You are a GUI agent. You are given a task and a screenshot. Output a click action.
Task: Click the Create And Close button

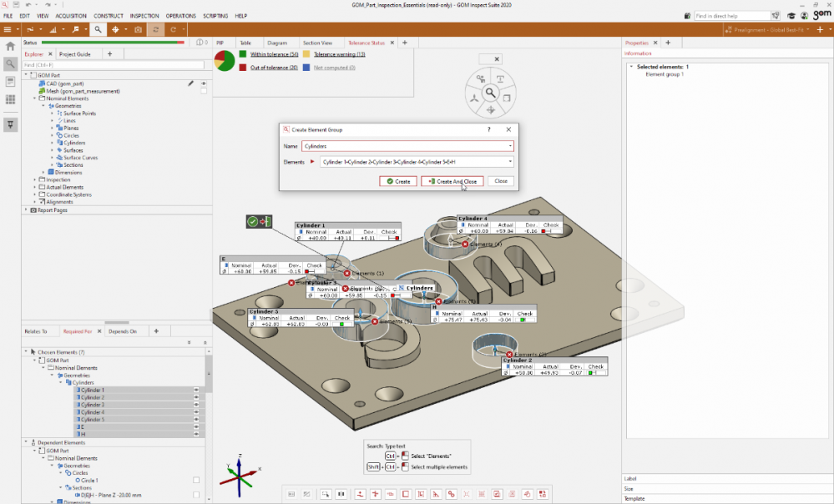452,181
